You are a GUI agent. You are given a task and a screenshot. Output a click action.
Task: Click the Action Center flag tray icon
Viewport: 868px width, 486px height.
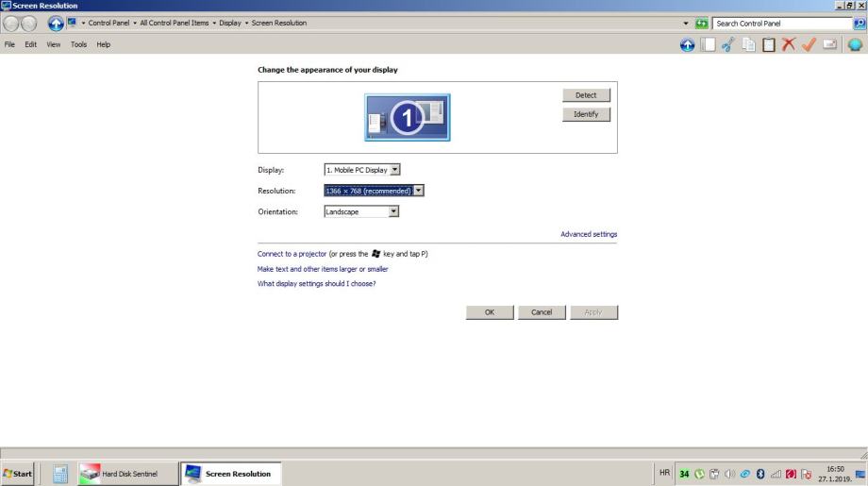(806, 474)
